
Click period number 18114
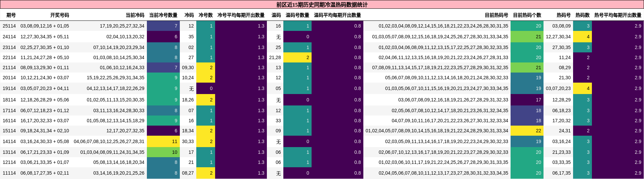[x=9, y=100]
